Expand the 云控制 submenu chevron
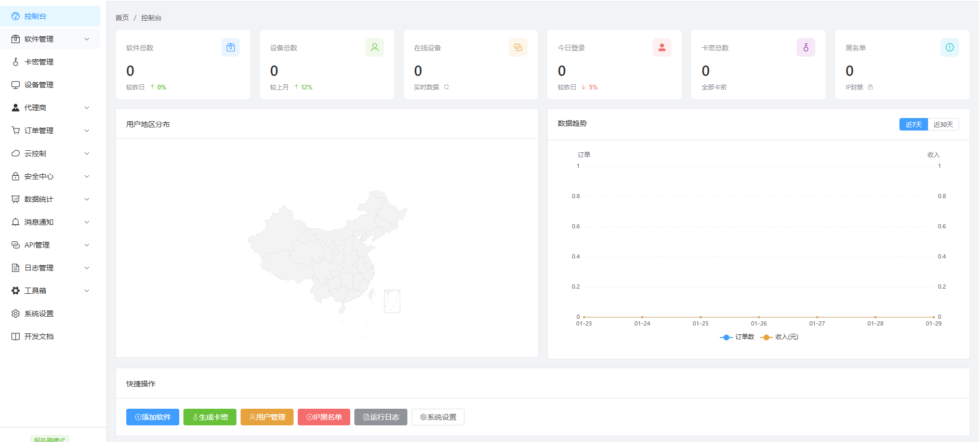 (x=87, y=153)
